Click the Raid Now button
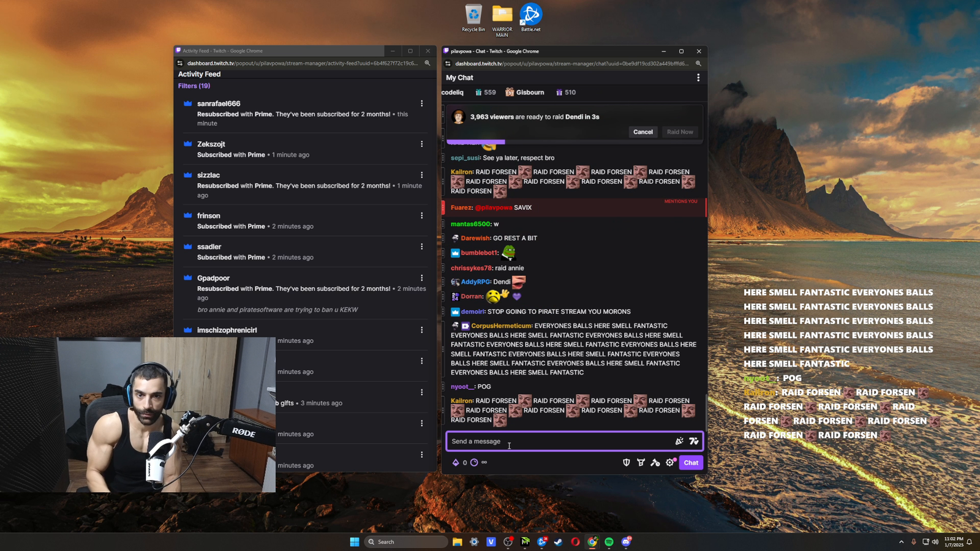This screenshot has height=551, width=980. tap(680, 132)
